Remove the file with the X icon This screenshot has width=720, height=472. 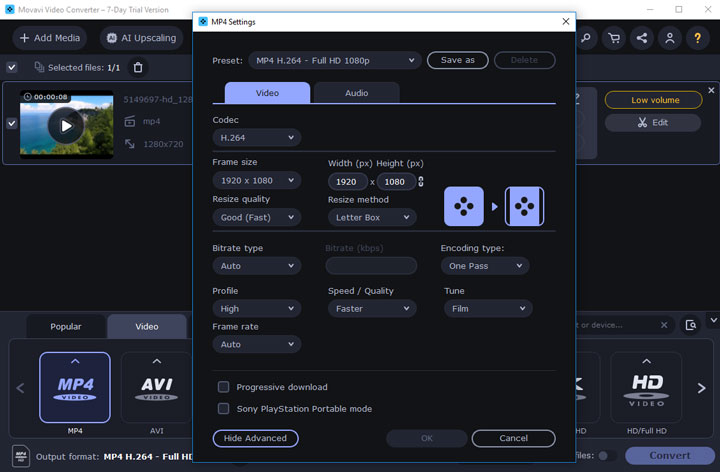coord(711,90)
